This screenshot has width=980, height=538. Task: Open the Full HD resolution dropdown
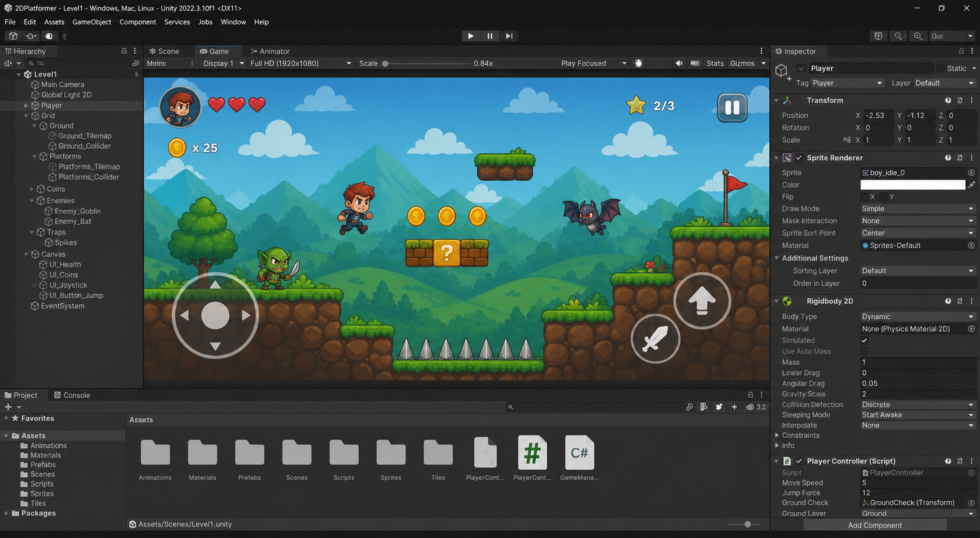tap(300, 64)
